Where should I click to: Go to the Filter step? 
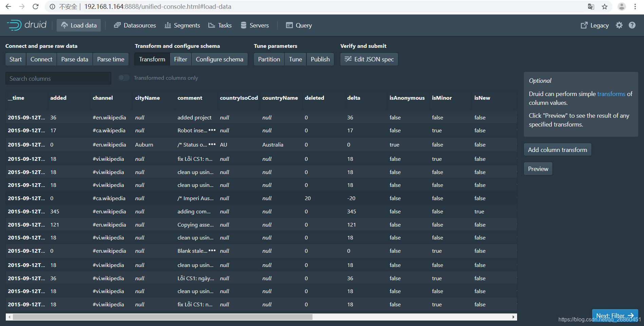click(x=181, y=59)
